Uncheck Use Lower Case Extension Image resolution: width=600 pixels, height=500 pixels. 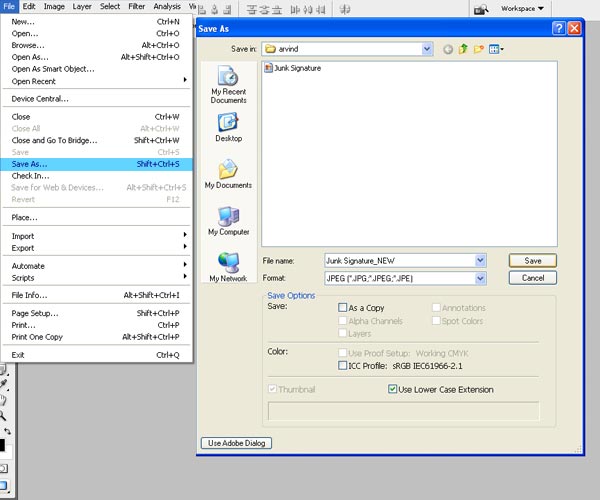392,389
